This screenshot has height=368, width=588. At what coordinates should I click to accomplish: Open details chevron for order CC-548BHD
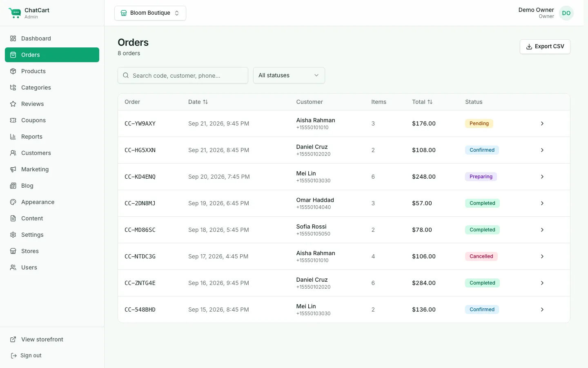[x=542, y=310]
